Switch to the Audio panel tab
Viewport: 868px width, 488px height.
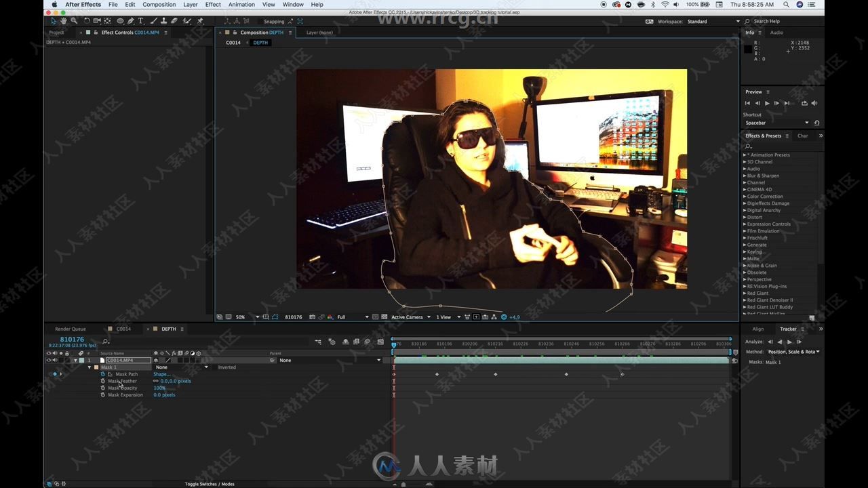point(776,33)
